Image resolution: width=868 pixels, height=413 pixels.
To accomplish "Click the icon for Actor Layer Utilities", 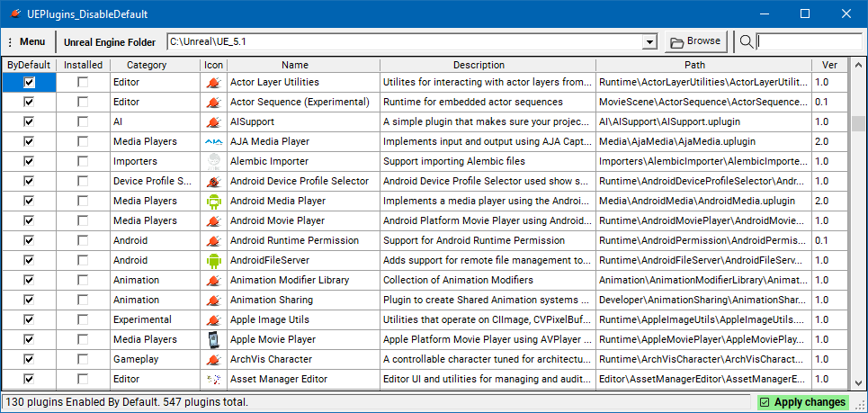I will (x=214, y=83).
